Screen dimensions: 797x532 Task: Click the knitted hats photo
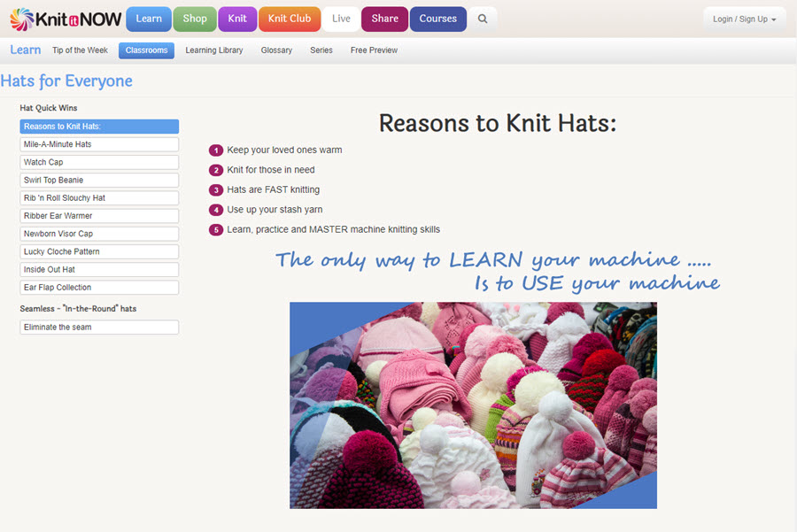click(473, 405)
